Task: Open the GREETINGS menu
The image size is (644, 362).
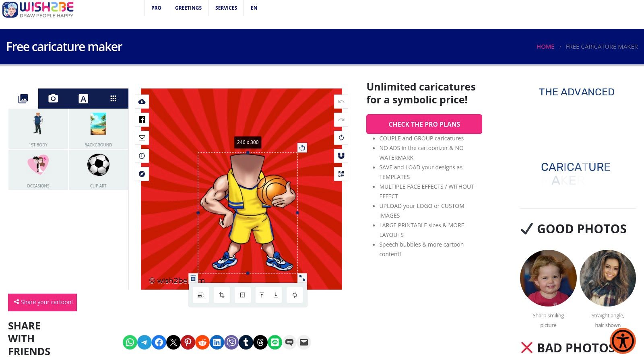Action: [188, 8]
